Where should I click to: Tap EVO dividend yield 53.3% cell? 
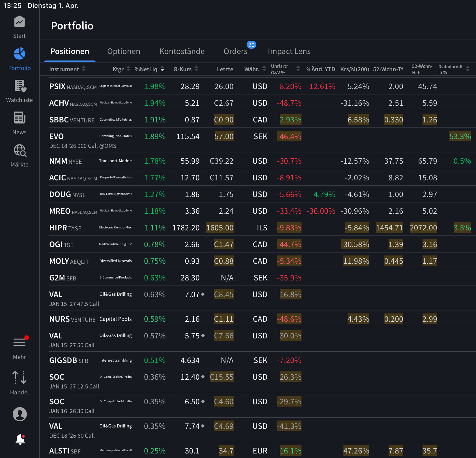pyautogui.click(x=460, y=136)
